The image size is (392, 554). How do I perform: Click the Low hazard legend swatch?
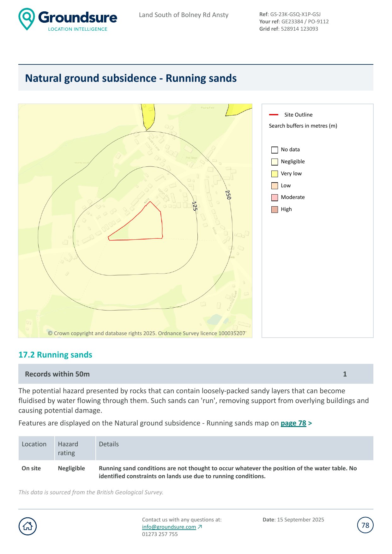pos(274,186)
